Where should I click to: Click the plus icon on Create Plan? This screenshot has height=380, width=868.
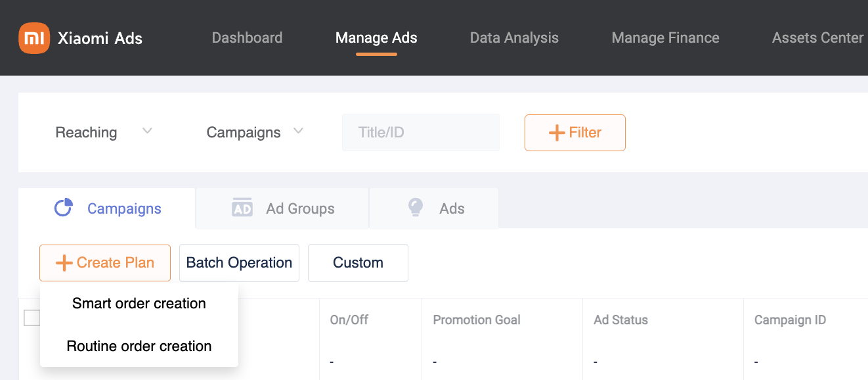[64, 263]
